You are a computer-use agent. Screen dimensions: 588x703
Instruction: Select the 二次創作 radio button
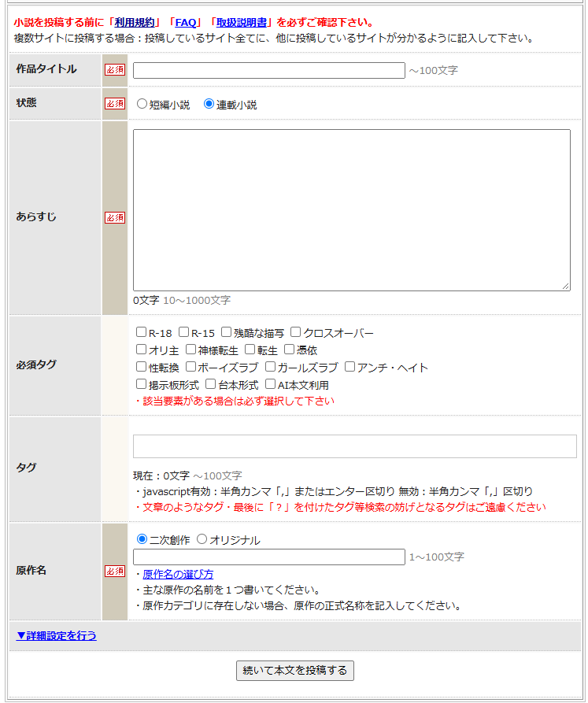click(x=142, y=539)
